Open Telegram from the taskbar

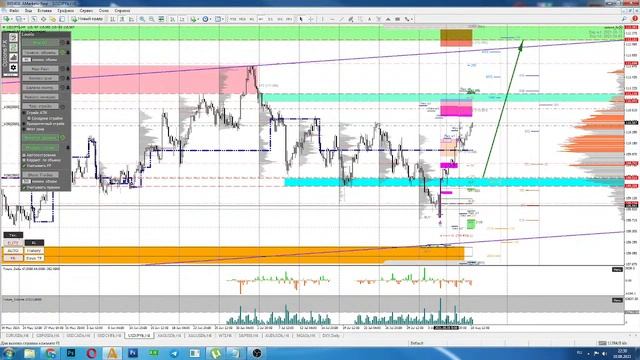click(174, 353)
